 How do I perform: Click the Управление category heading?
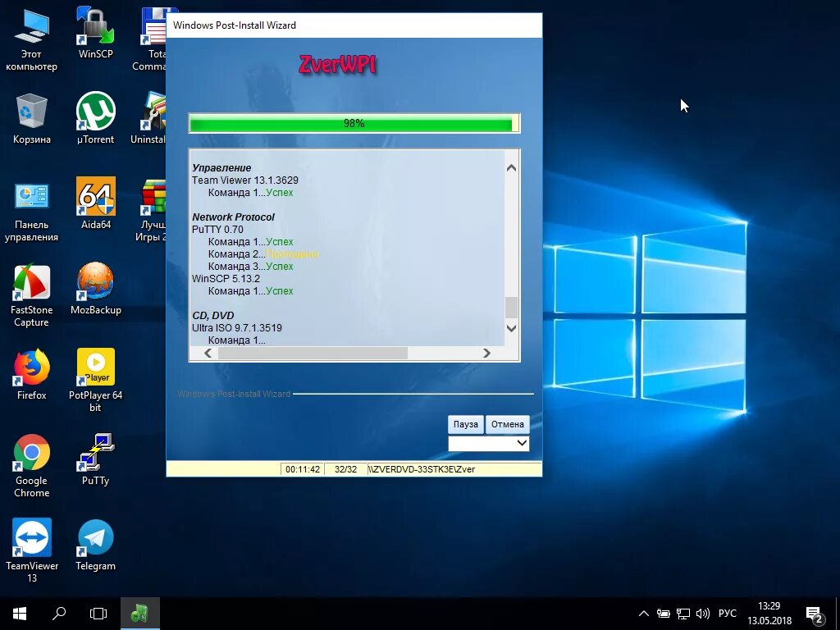click(221, 167)
